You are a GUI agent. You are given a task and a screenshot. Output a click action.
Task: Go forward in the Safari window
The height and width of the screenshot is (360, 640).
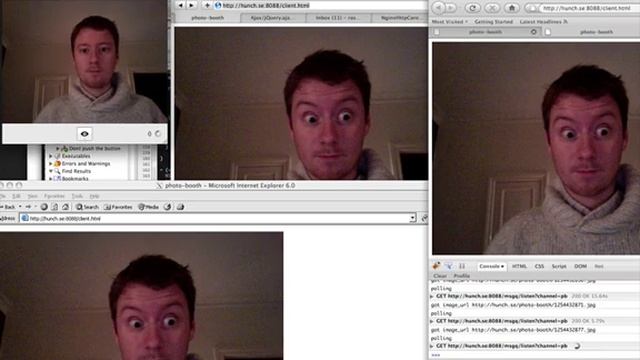coord(191,5)
